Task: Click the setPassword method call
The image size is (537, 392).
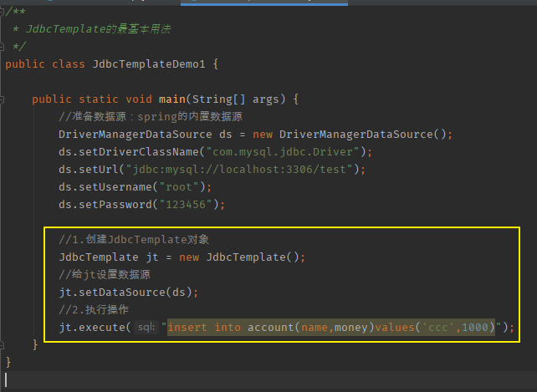Action: click(x=115, y=205)
